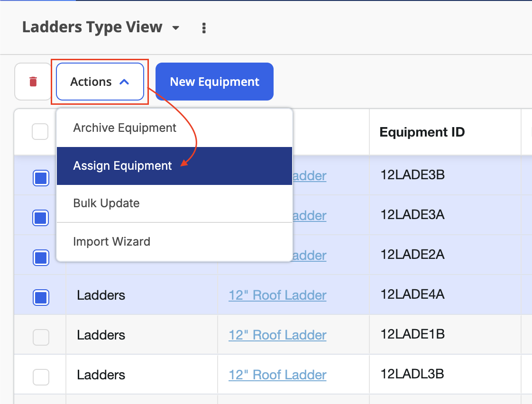Image resolution: width=532 pixels, height=404 pixels.
Task: Click the Ladders Type View title
Action: 92,27
